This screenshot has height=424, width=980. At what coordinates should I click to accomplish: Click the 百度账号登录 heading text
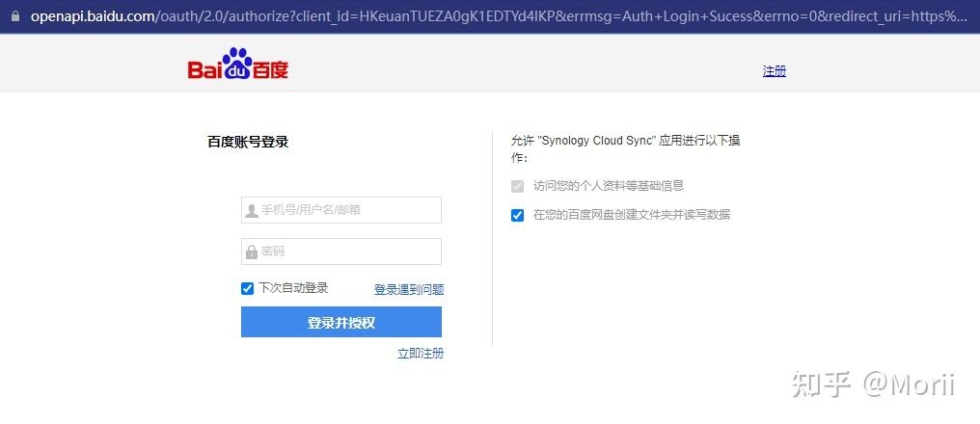pyautogui.click(x=248, y=142)
